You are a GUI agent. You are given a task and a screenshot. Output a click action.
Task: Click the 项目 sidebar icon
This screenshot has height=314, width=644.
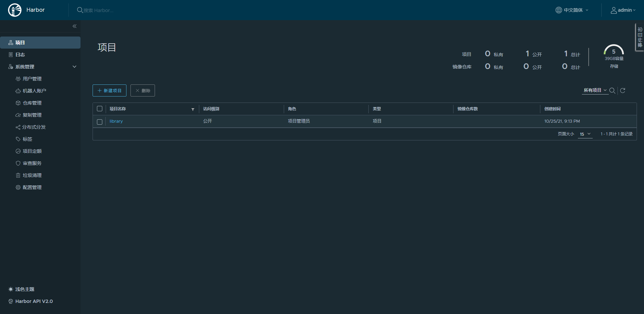click(x=11, y=43)
